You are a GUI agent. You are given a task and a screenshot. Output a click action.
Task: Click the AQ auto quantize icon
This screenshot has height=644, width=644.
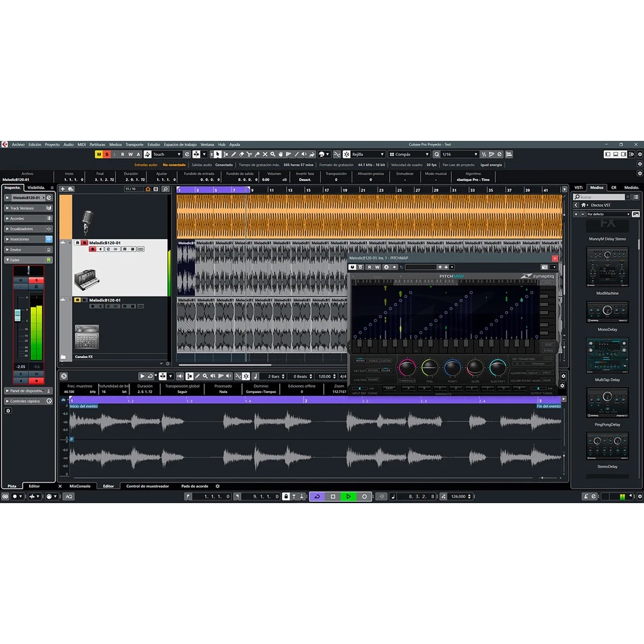tap(69, 497)
